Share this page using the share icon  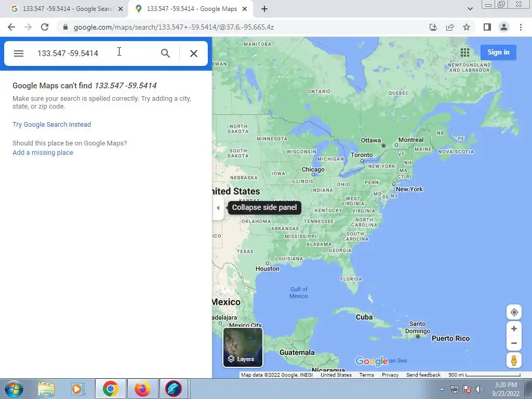(x=450, y=27)
